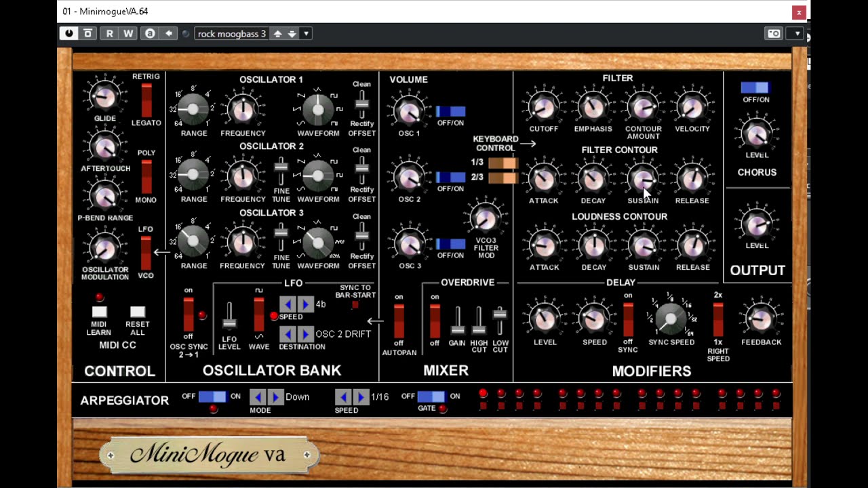Toggle the Chorus Off/On blue switch
This screenshot has height=488, width=868.
pos(755,87)
